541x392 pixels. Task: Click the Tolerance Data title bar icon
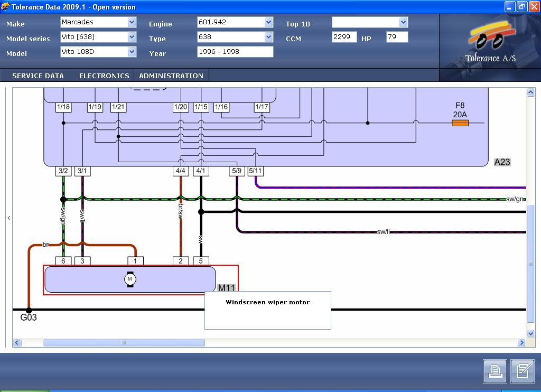[x=5, y=6]
